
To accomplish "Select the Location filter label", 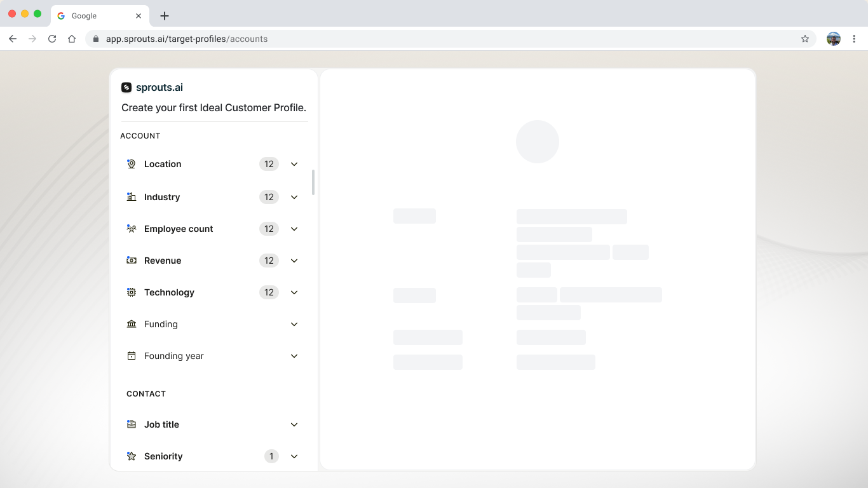I will point(163,164).
